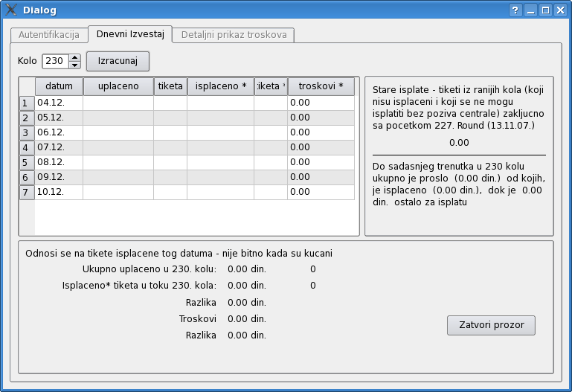Click the Zatvori prozor button
The height and width of the screenshot is (392, 572).
pyautogui.click(x=491, y=325)
